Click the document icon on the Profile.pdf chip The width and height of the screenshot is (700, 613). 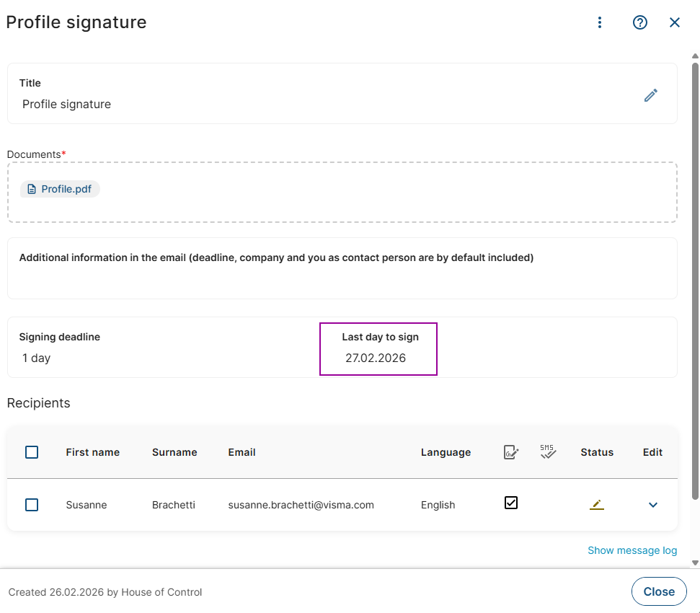31,190
